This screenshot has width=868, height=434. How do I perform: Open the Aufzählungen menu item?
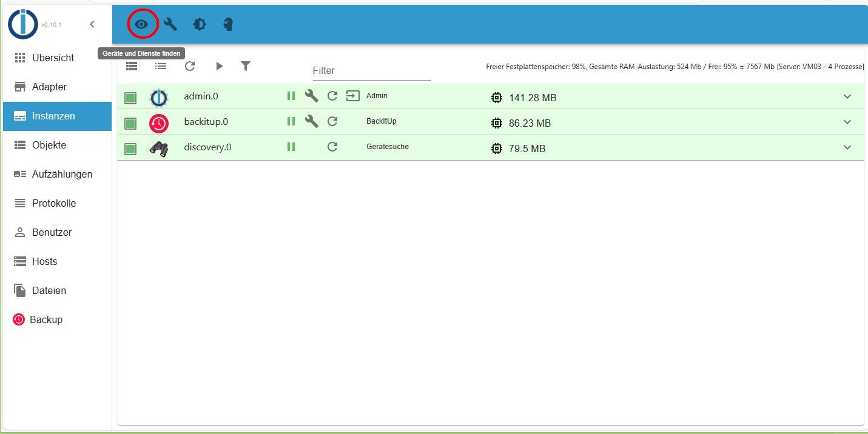point(57,174)
